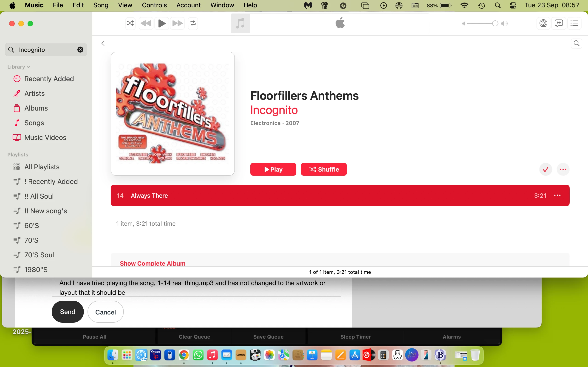Toggle the repeat playback button
This screenshot has height=367, width=588.
tap(193, 23)
